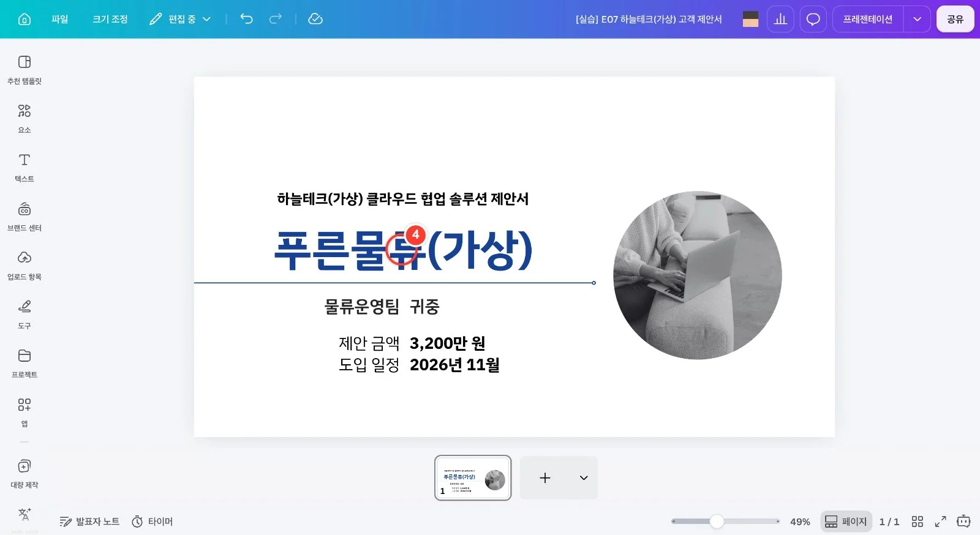Open the assistant robot icon
980x535 pixels.
(x=963, y=522)
